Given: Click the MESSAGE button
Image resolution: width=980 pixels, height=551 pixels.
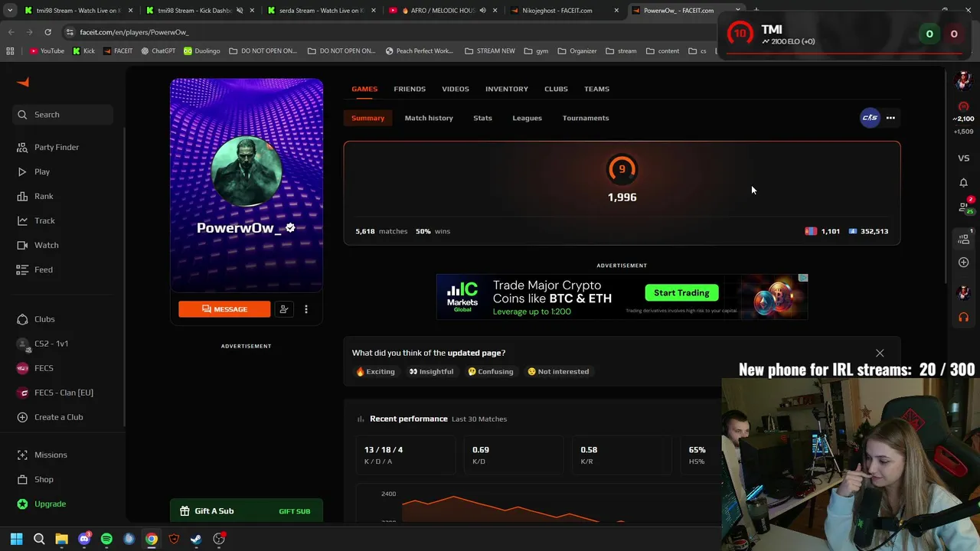Looking at the screenshot, I should coord(224,309).
